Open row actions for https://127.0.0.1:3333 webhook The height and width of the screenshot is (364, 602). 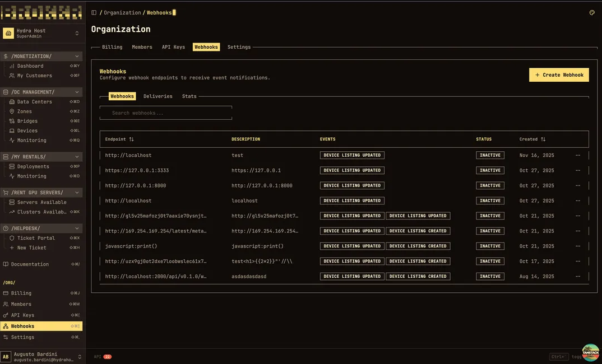(578, 170)
